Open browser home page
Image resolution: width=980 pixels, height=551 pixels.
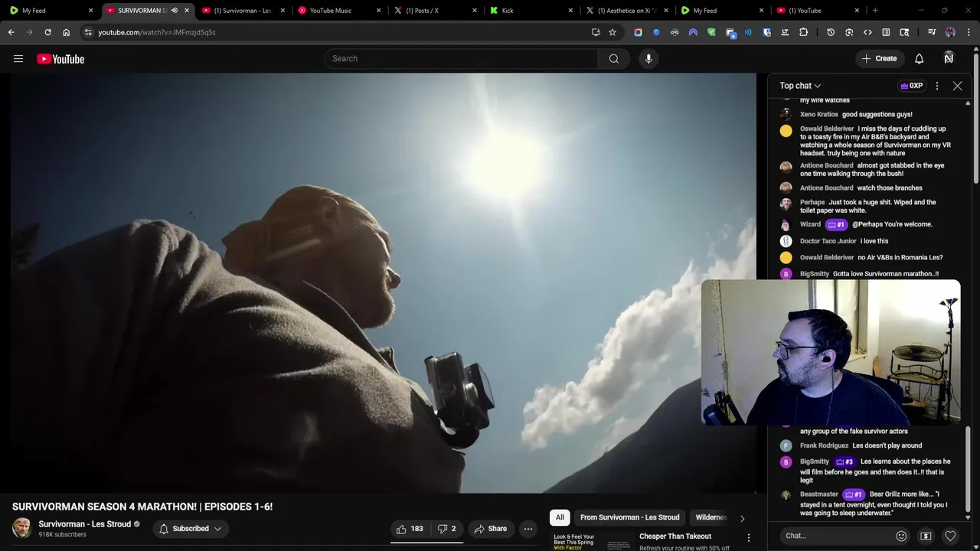[66, 32]
